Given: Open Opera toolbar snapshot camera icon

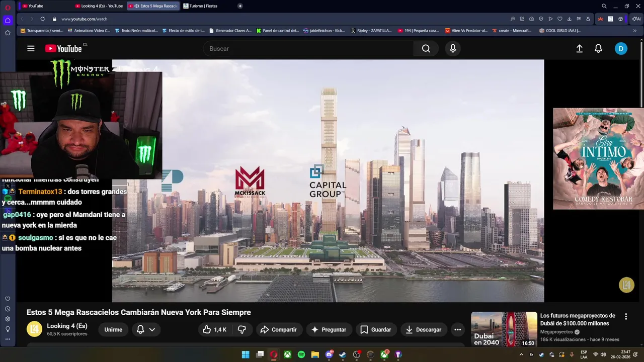Looking at the screenshot, I should pyautogui.click(x=532, y=19).
